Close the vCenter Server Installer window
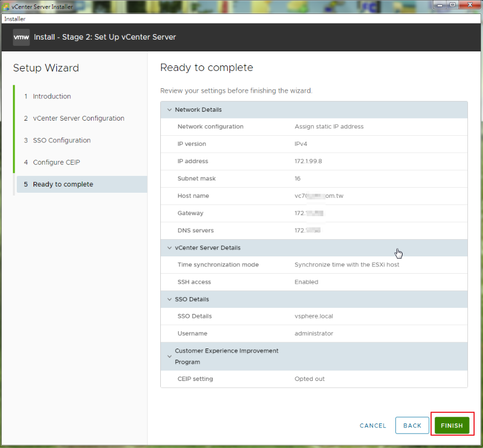 (x=470, y=5)
